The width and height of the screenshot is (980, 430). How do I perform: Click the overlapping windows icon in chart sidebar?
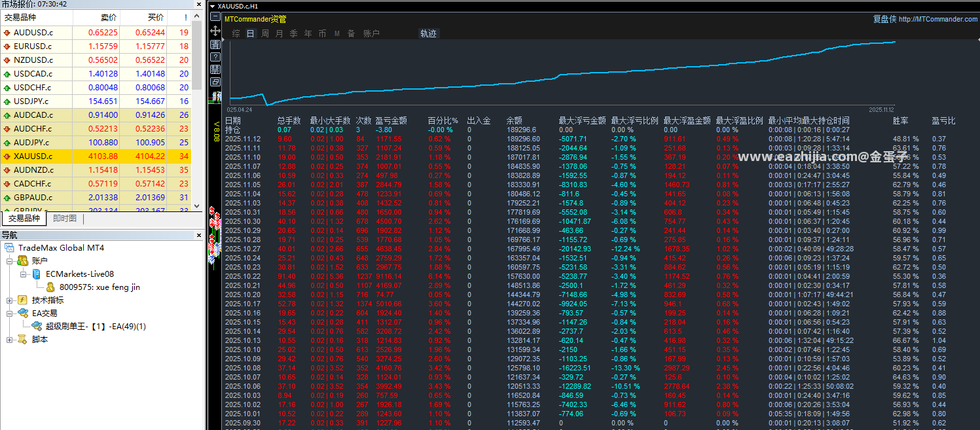(215, 82)
